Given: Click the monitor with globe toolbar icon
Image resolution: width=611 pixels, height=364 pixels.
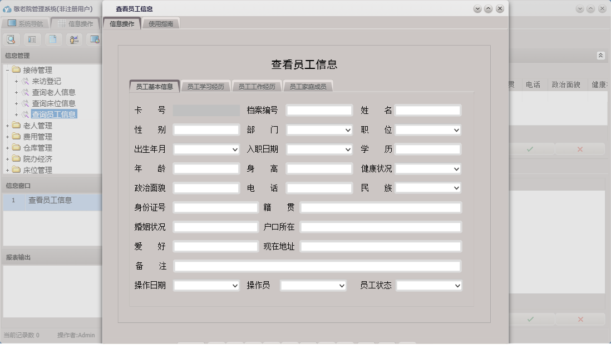Looking at the screenshot, I should [95, 39].
